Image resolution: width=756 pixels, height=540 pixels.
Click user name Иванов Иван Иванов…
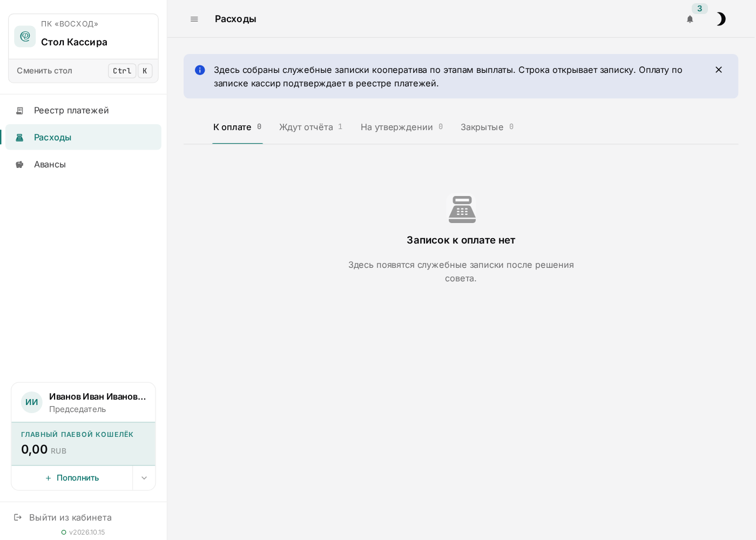point(98,396)
